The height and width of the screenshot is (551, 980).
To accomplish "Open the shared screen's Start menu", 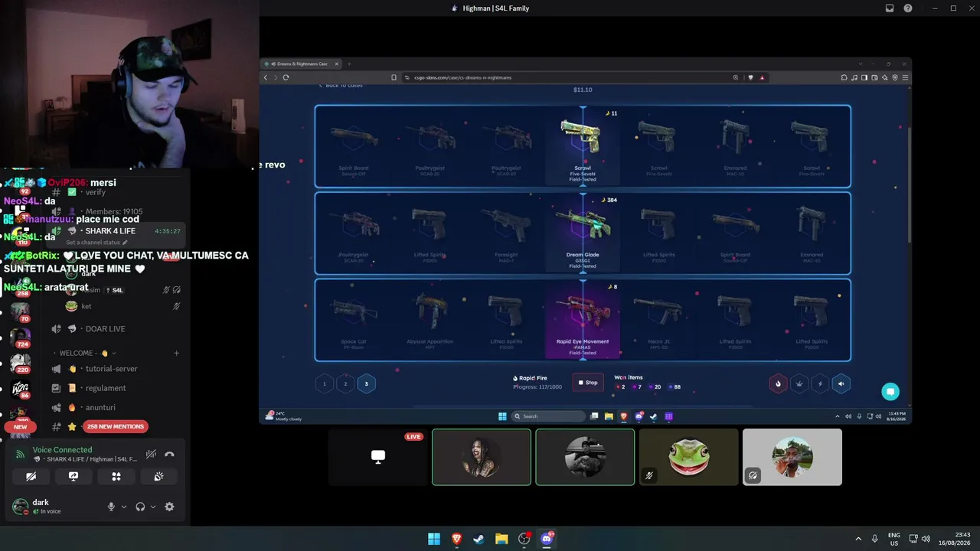I will [503, 416].
